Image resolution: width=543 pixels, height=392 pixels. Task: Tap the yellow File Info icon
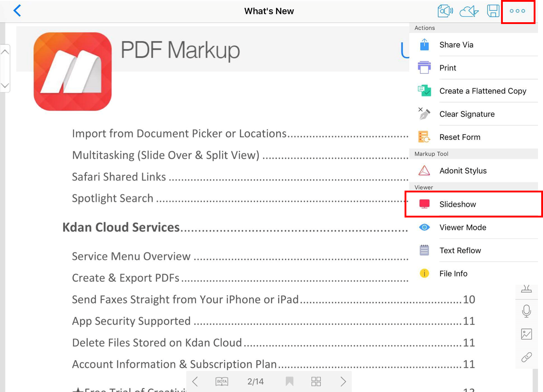[x=424, y=273]
